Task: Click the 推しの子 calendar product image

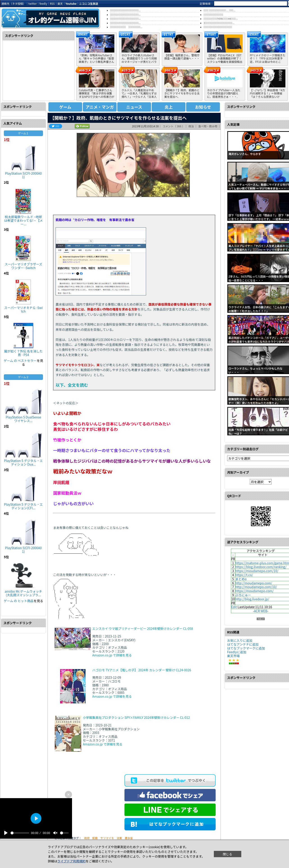Action: (73, 686)
